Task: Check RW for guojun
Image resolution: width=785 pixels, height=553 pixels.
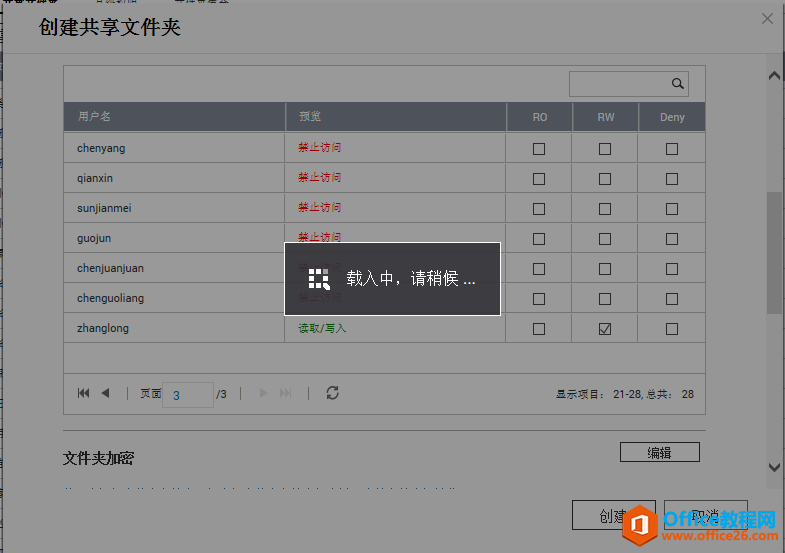Action: 605,239
